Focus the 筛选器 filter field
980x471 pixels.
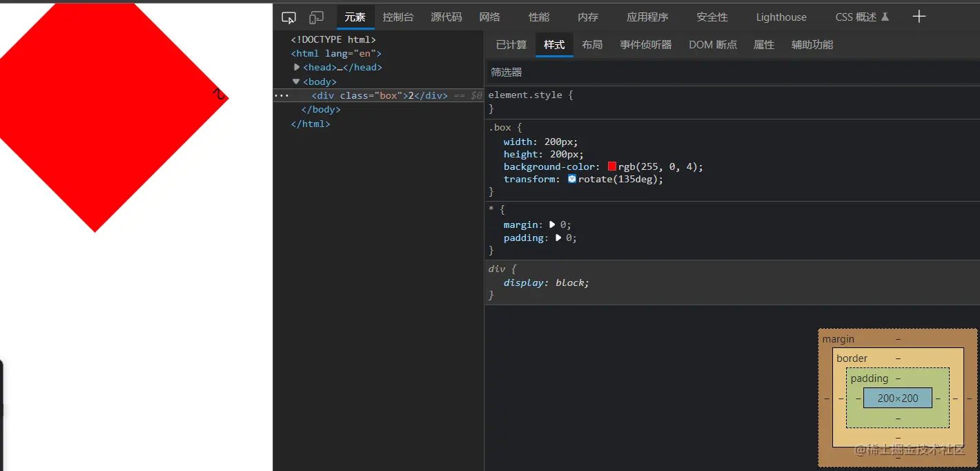732,72
